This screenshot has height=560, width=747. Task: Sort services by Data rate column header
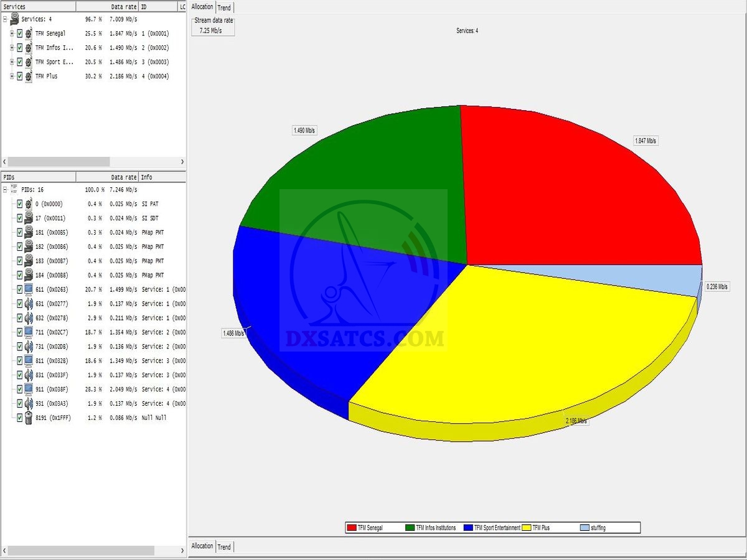pyautogui.click(x=123, y=6)
